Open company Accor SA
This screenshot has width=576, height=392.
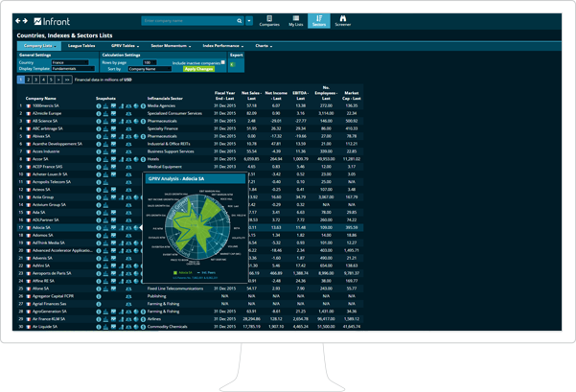pos(40,159)
